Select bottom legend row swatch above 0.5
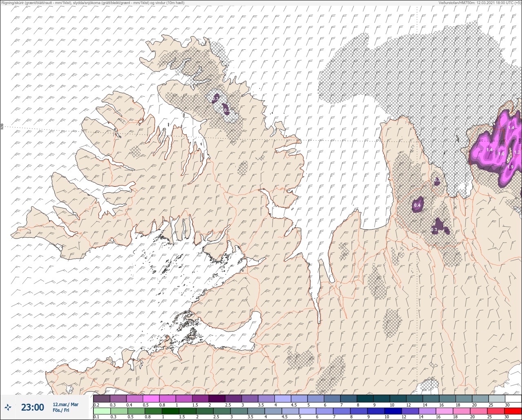Screen dimensions: 522x420 [136, 411]
